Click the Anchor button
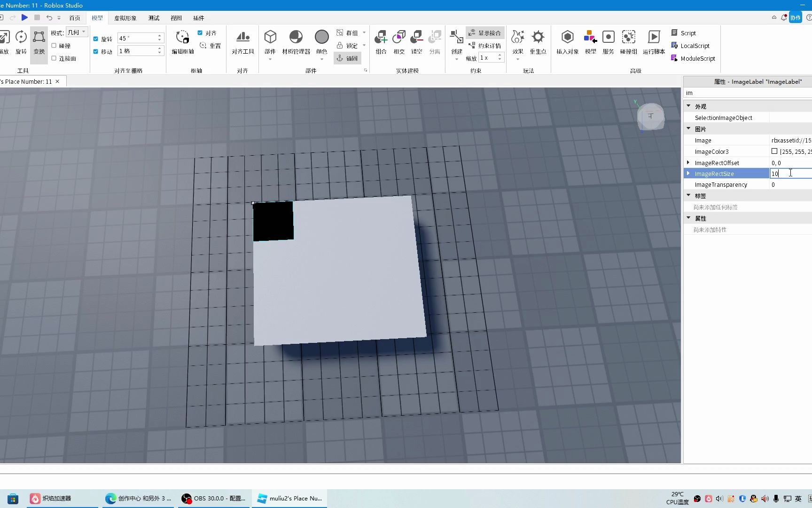Image resolution: width=812 pixels, height=508 pixels. tap(347, 58)
